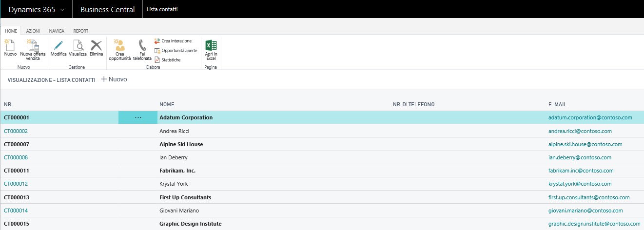
Task: Click the Modifica pencil icon
Action: coord(59,45)
